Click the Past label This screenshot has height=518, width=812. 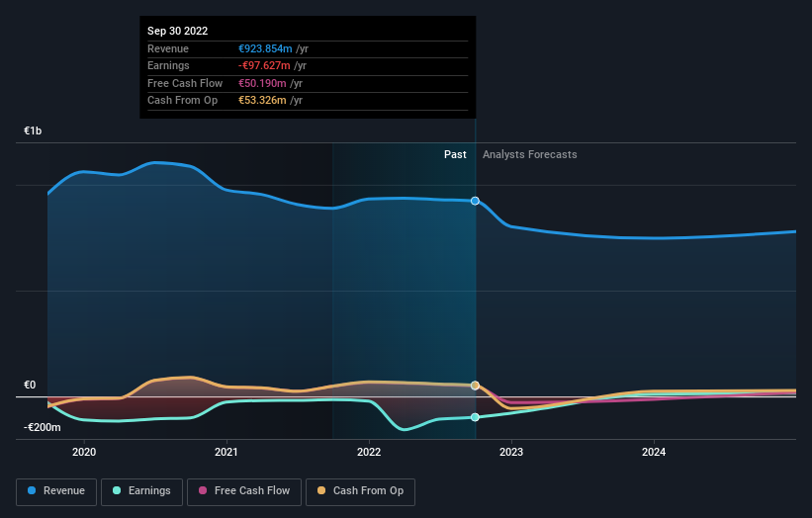[x=455, y=154]
